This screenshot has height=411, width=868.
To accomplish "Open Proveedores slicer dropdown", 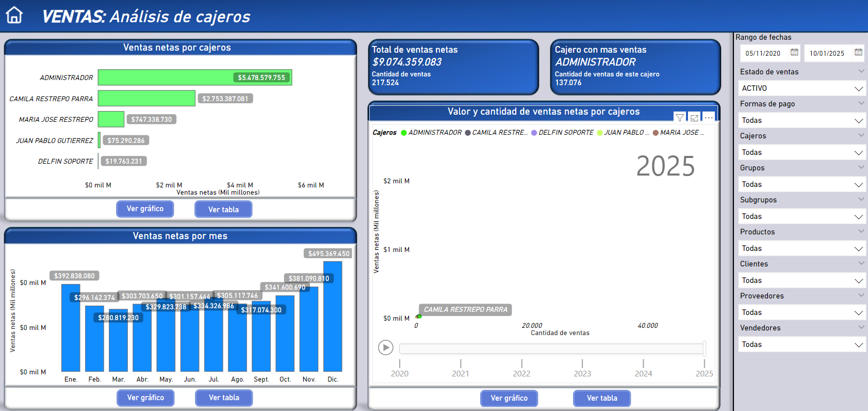I will (x=802, y=312).
